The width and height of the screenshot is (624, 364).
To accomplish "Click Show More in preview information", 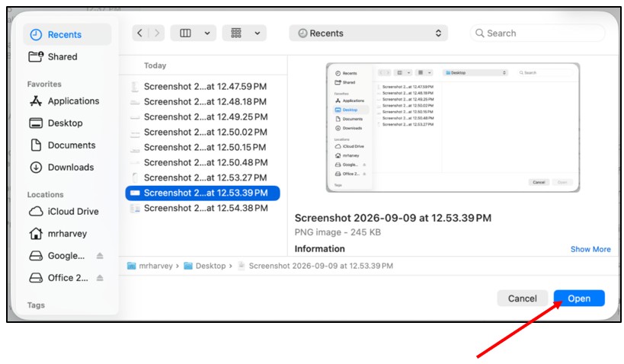I will [x=590, y=249].
